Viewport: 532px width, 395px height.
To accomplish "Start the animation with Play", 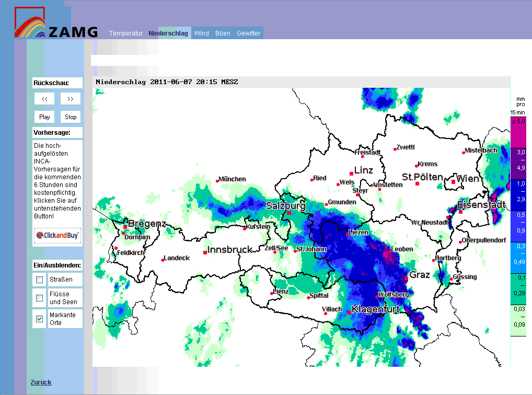I will pos(44,117).
